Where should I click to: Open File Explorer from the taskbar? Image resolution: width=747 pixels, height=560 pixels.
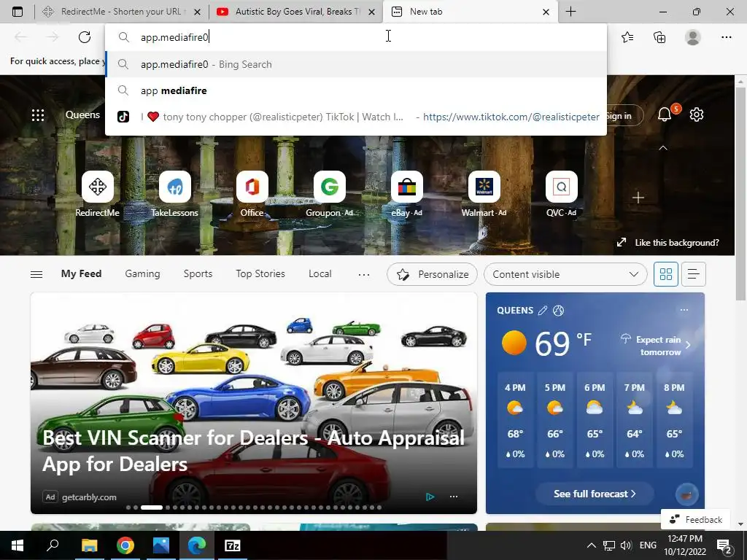click(x=89, y=545)
